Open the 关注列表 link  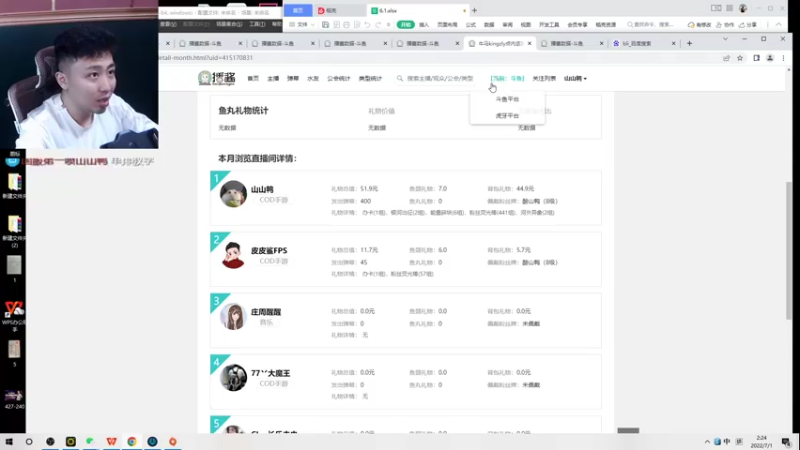click(544, 79)
